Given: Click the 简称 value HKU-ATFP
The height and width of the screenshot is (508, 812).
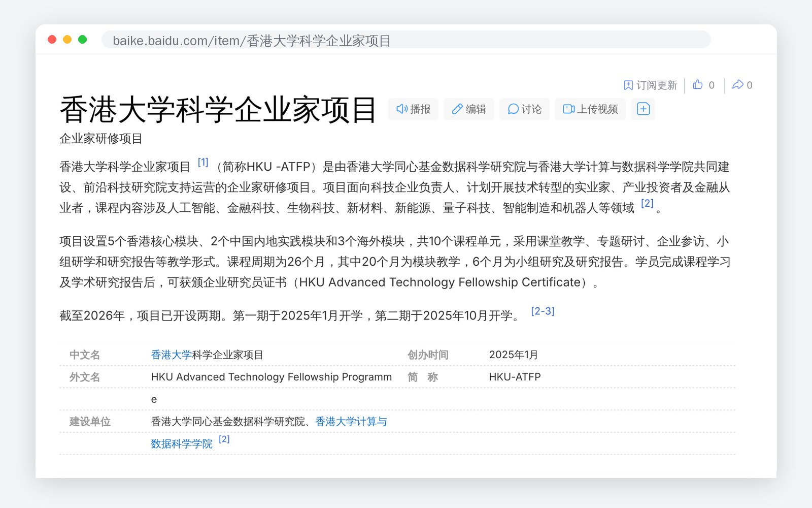Looking at the screenshot, I should coord(515,377).
